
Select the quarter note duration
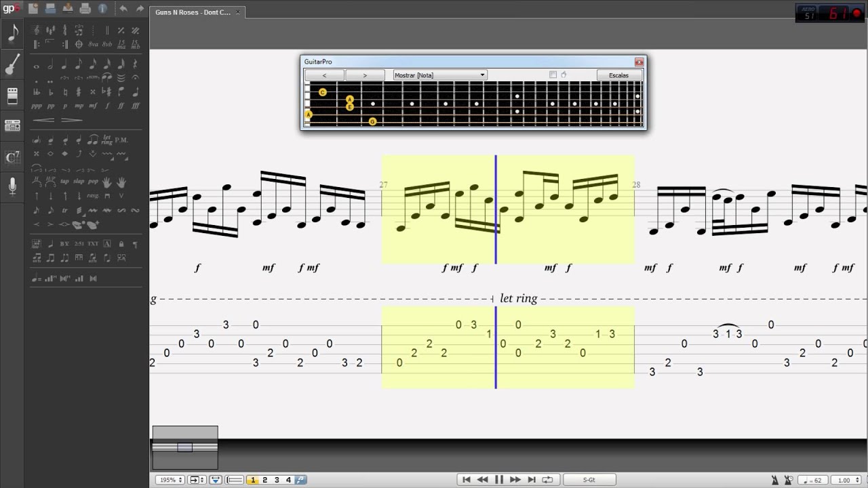(x=64, y=64)
